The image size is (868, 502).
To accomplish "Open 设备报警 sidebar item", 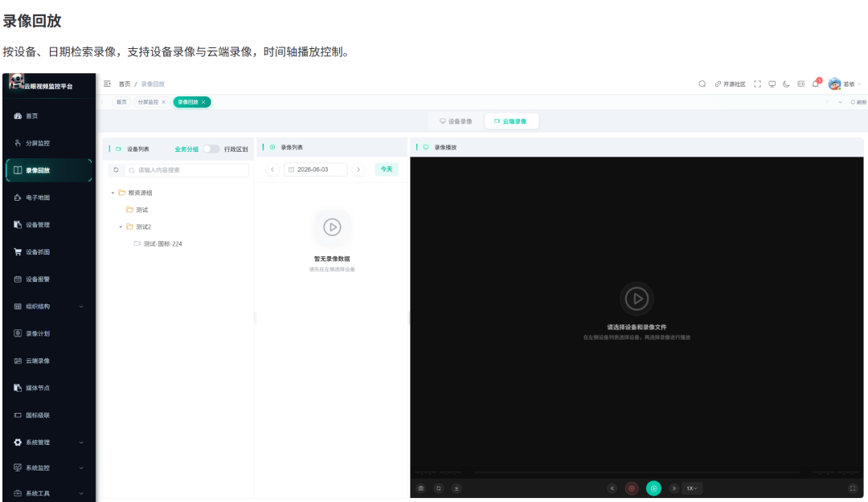I will 48,279.
